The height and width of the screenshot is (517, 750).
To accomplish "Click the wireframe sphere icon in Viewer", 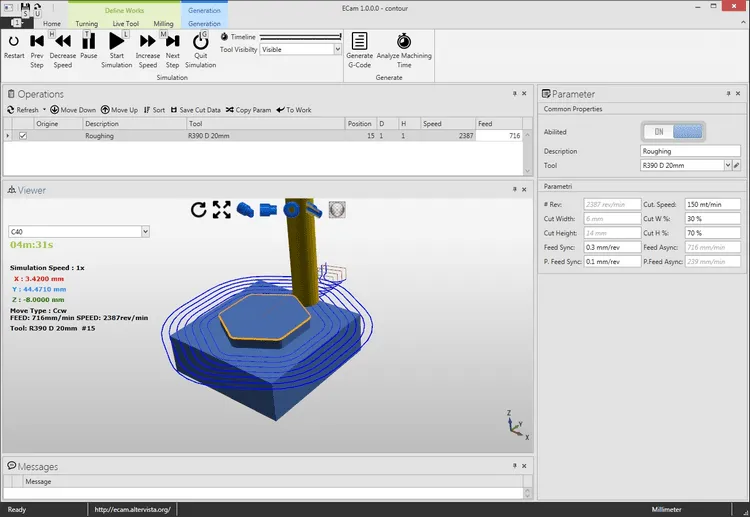I will [337, 209].
